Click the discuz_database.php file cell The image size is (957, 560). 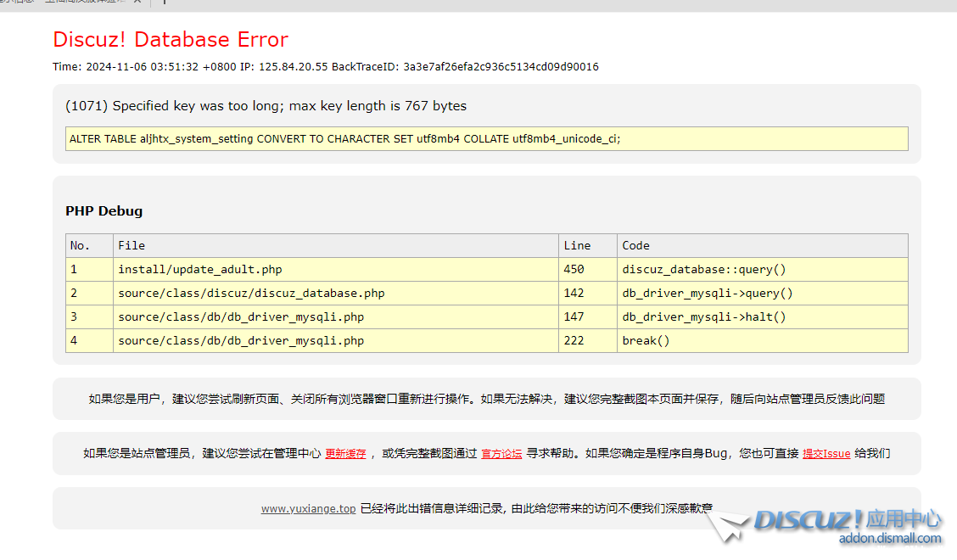(251, 294)
